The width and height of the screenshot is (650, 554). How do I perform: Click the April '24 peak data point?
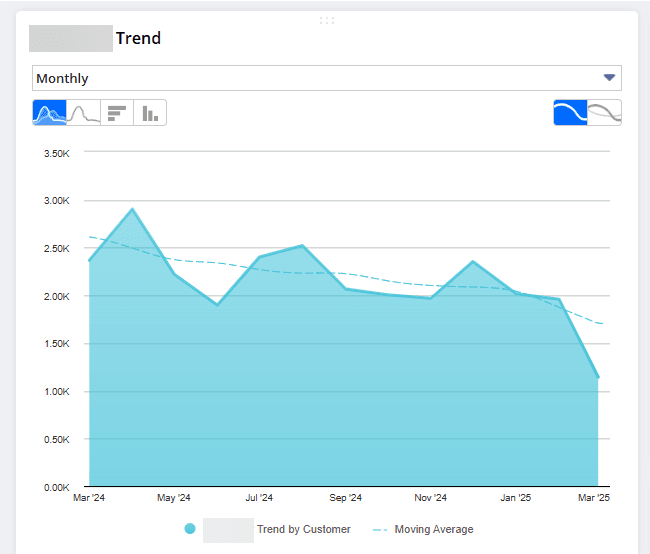click(x=132, y=209)
